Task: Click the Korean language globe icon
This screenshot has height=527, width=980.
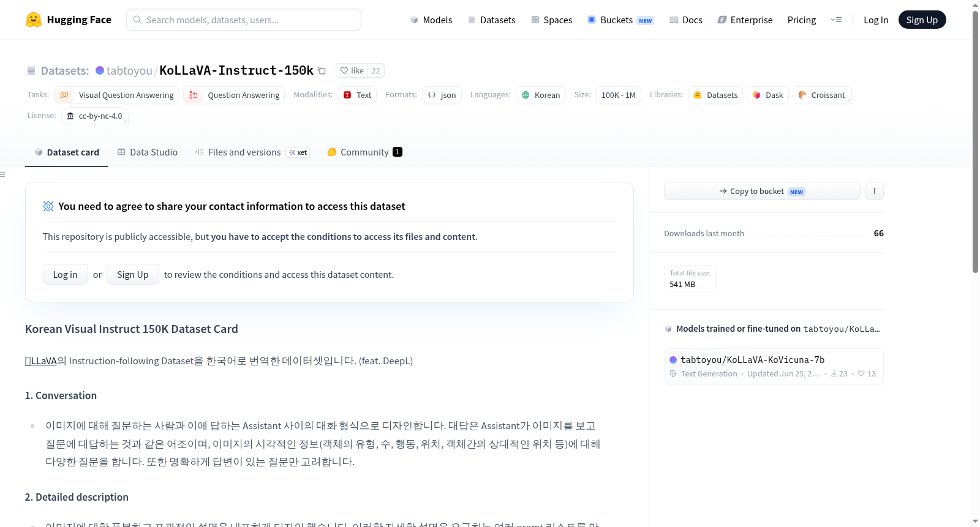Action: point(526,95)
